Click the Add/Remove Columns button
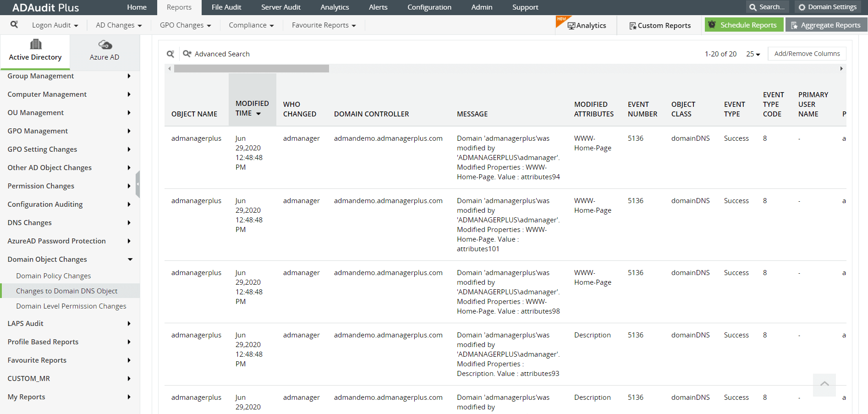868x414 pixels. tap(807, 54)
